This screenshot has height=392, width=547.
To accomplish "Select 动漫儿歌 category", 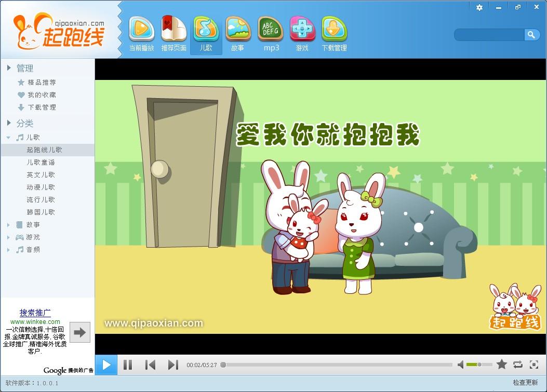I will pyautogui.click(x=41, y=187).
